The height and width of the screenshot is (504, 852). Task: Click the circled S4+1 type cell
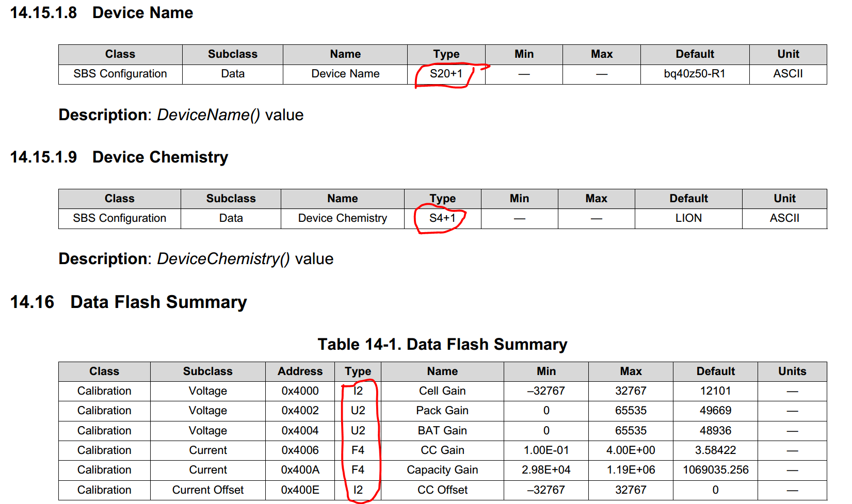[x=442, y=218]
